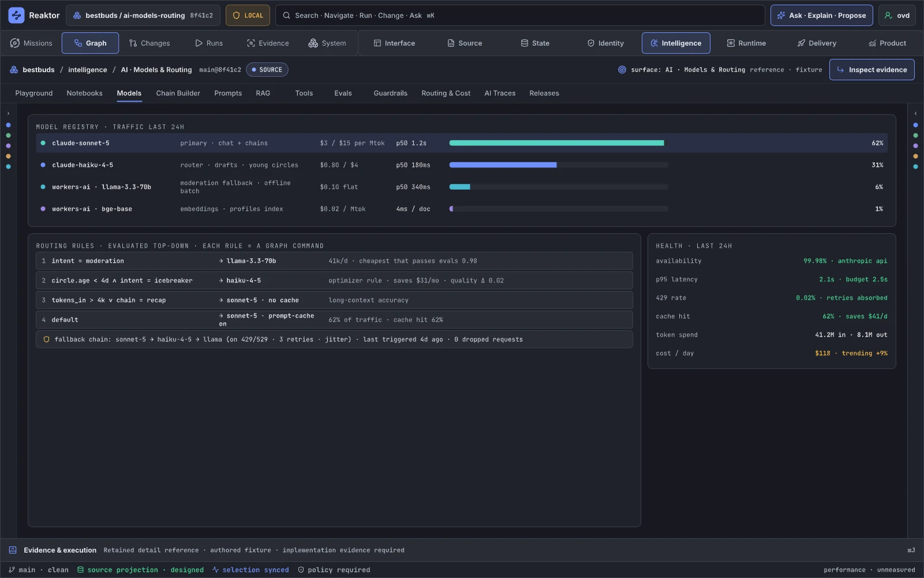Click the git branch icon next to 'main · clean'
This screenshot has width=924, height=578.
12,570
